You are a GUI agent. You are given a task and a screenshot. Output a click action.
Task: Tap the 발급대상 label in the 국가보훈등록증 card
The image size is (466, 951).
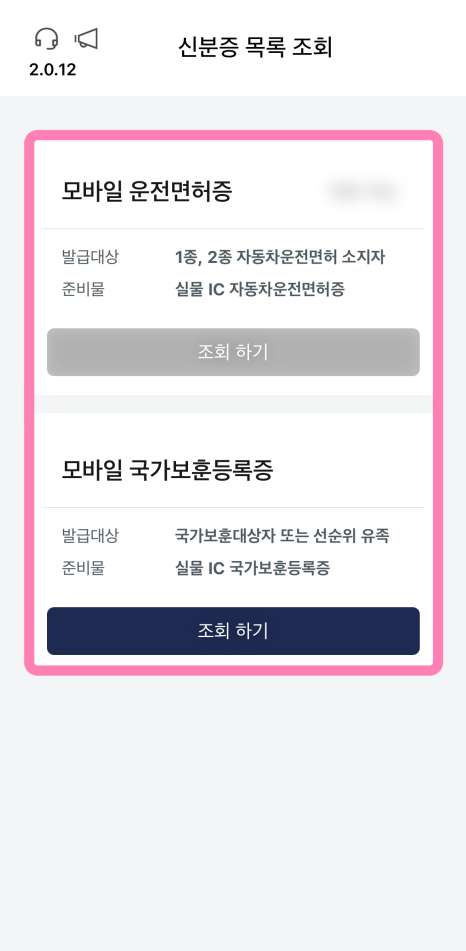pyautogui.click(x=90, y=536)
